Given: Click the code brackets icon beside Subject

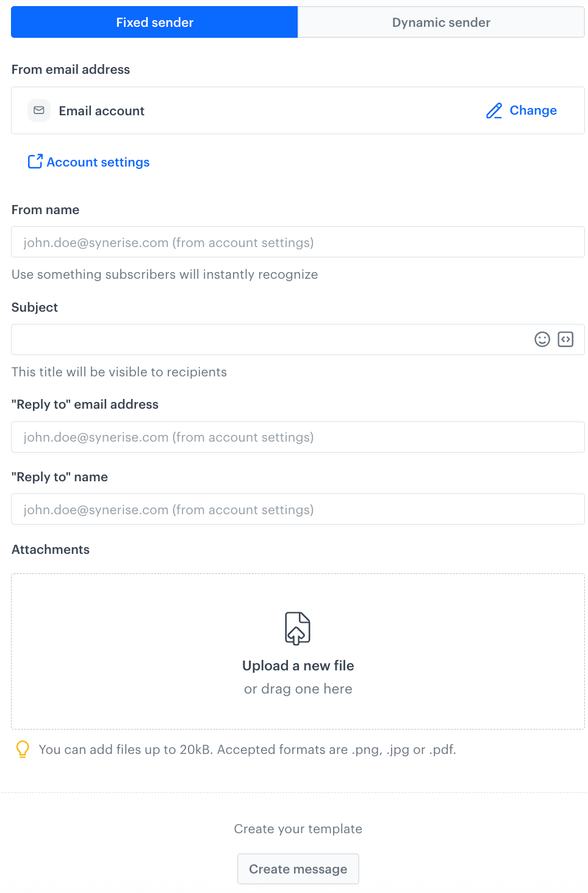Looking at the screenshot, I should click(565, 339).
